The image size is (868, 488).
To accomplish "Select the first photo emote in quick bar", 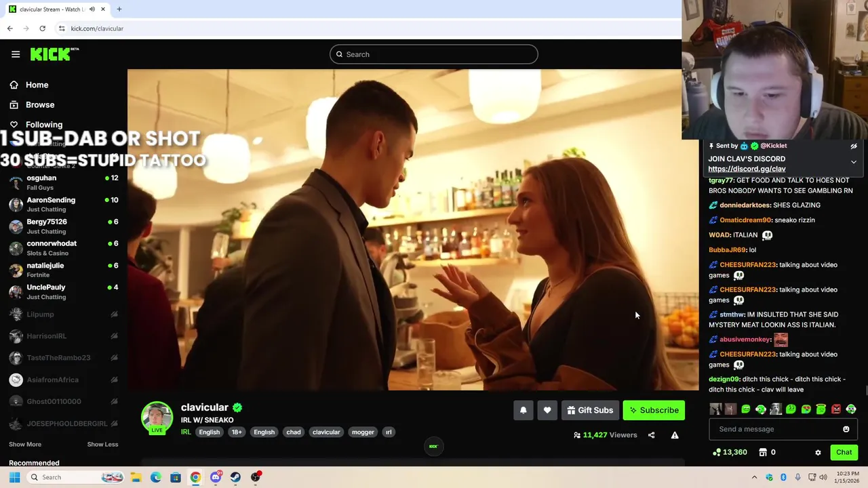I will (x=715, y=409).
